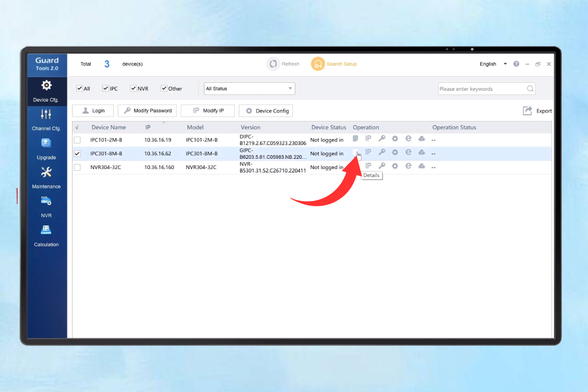Open web browser icon for IPC101-2M-B
Viewport: 588px width, 392px height.
coord(408,139)
